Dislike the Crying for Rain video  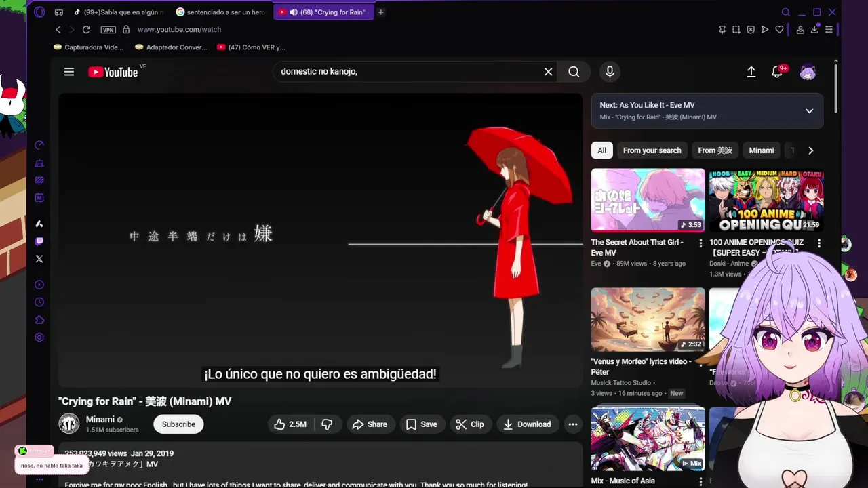pyautogui.click(x=327, y=424)
